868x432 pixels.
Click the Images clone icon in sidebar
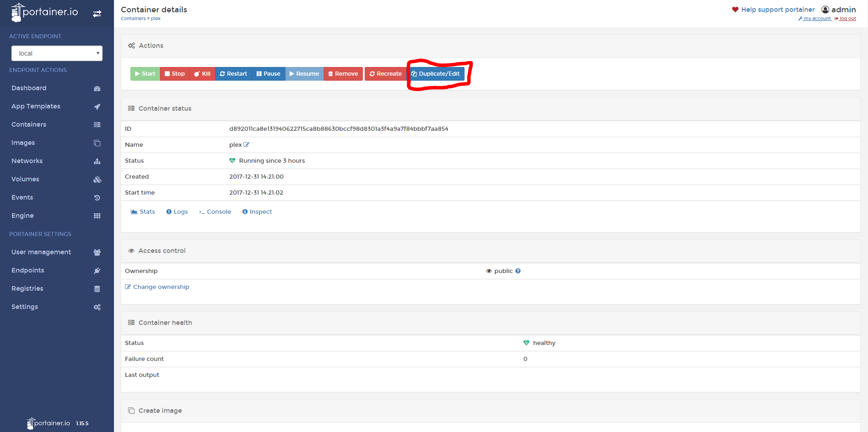point(97,143)
